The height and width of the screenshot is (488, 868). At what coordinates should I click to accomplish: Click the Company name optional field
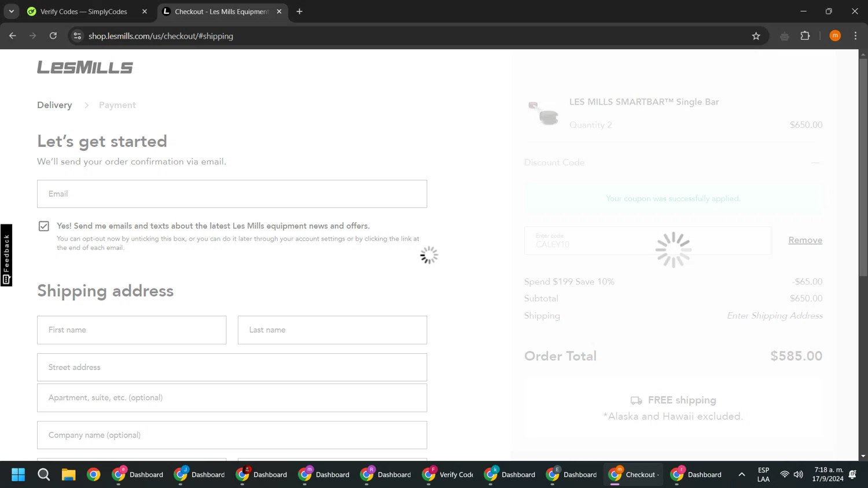point(232,435)
